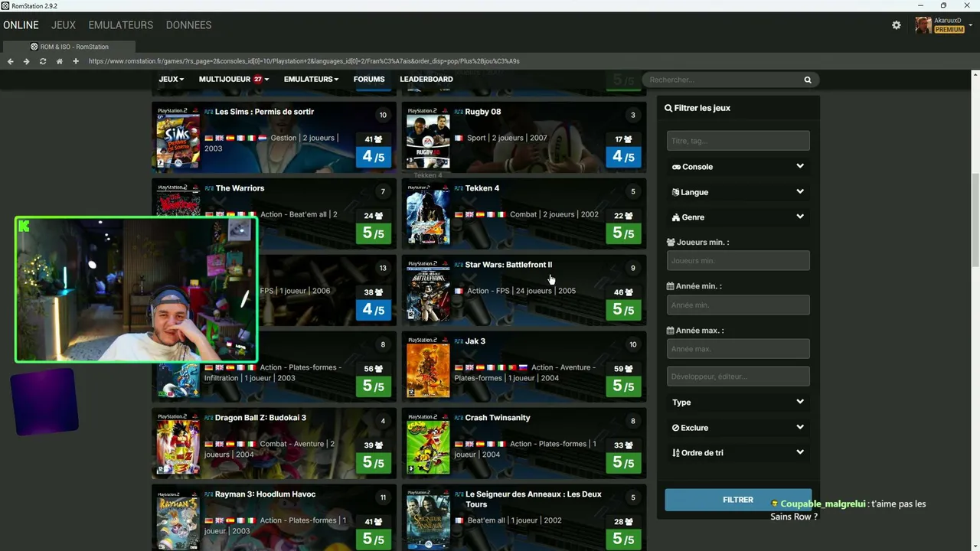Click the PREMIUM badge under AkaruuxD
The width and height of the screenshot is (980, 551).
[x=949, y=30]
